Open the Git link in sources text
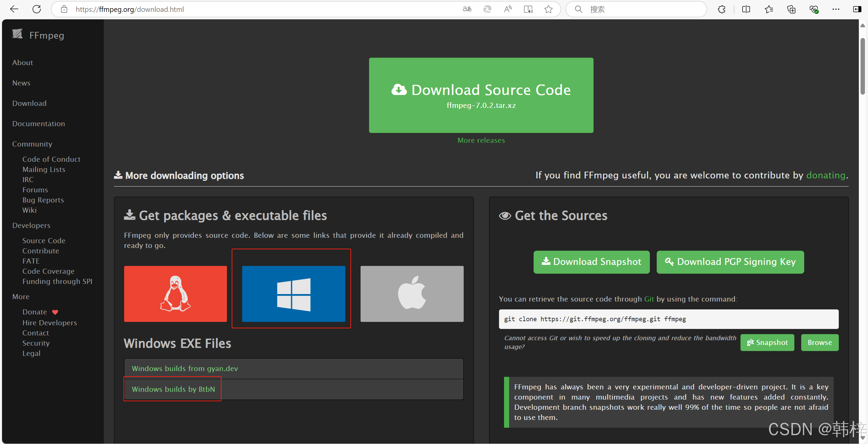 point(649,299)
